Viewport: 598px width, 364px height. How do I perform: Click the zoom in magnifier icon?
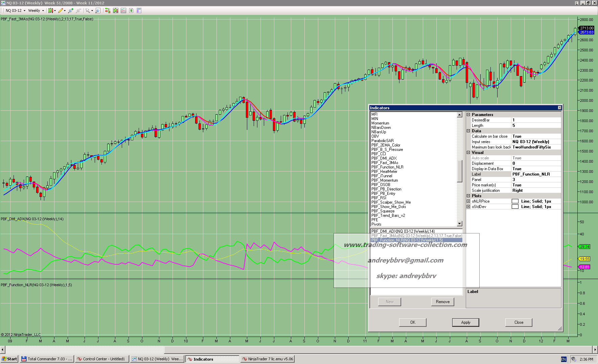point(70,10)
